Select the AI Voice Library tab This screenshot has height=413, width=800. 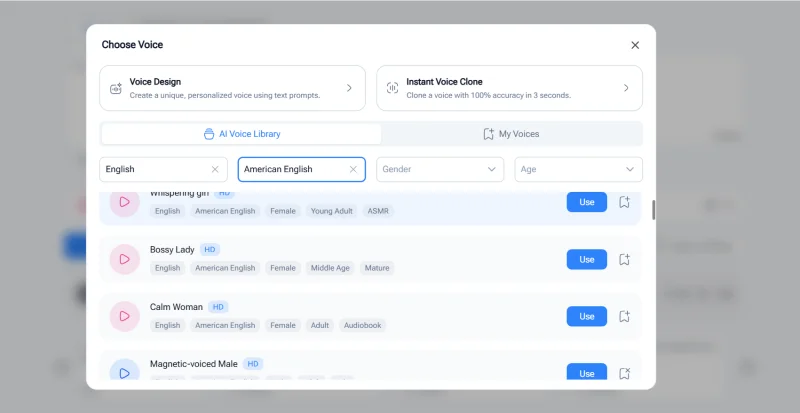[x=242, y=134]
